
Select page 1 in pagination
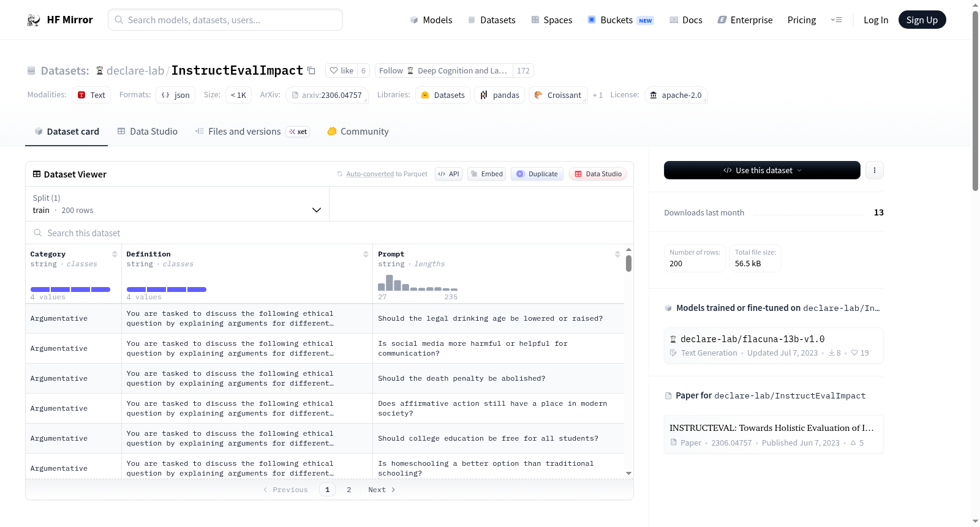click(x=327, y=490)
